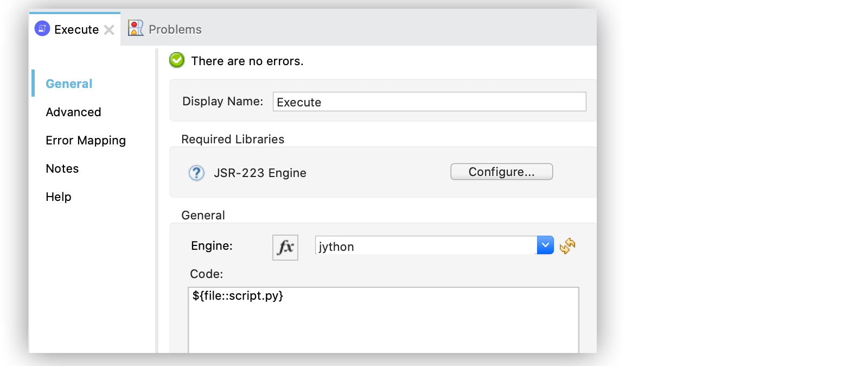This screenshot has width=868, height=366.
Task: Go to Error Mapping section
Action: pos(86,140)
